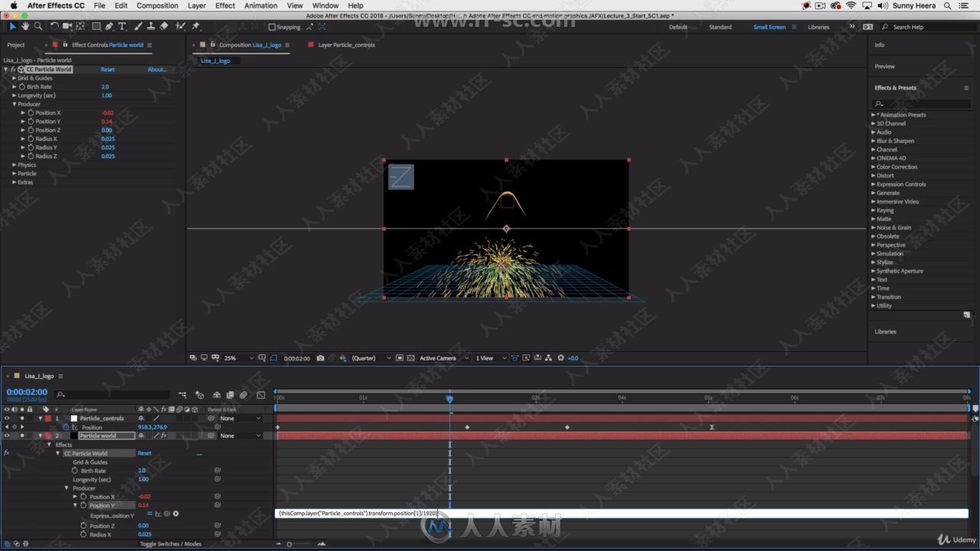Expand the Blur & Sharpen effects category
This screenshot has height=551, width=980.
pos(874,141)
